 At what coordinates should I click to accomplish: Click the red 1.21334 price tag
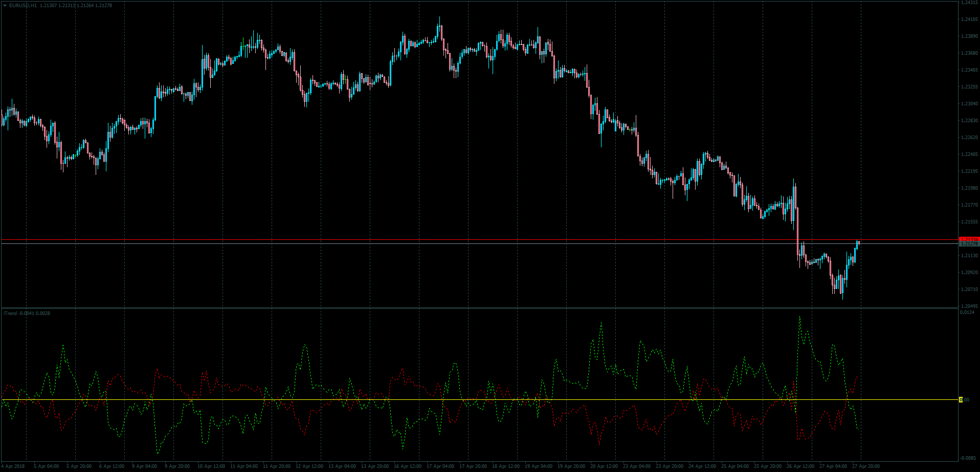(969, 239)
